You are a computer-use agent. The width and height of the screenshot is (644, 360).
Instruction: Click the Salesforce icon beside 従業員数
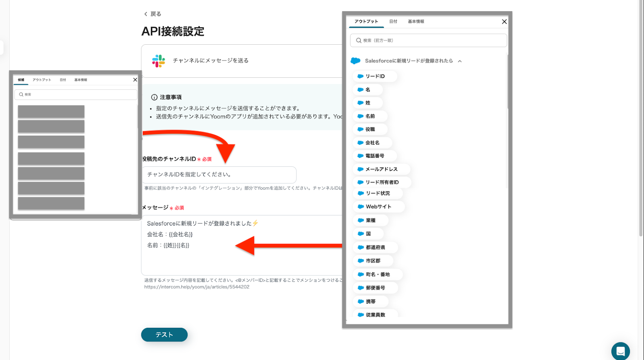point(361,315)
